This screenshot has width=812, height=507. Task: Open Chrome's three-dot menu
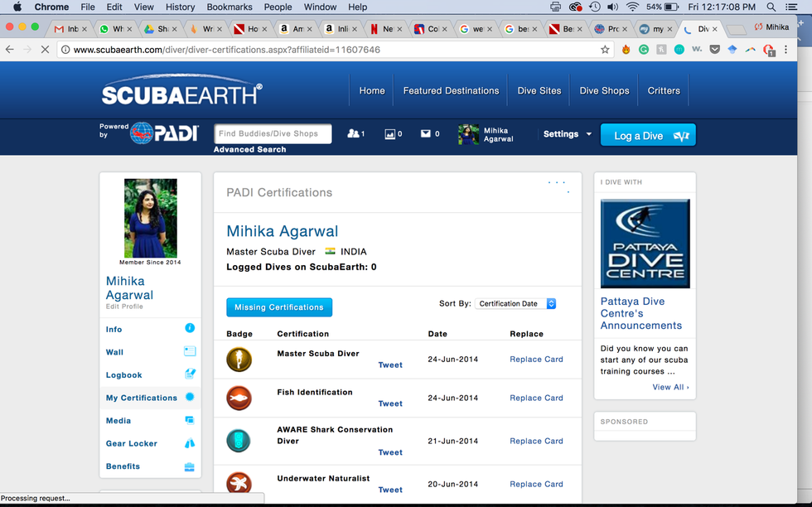click(785, 50)
